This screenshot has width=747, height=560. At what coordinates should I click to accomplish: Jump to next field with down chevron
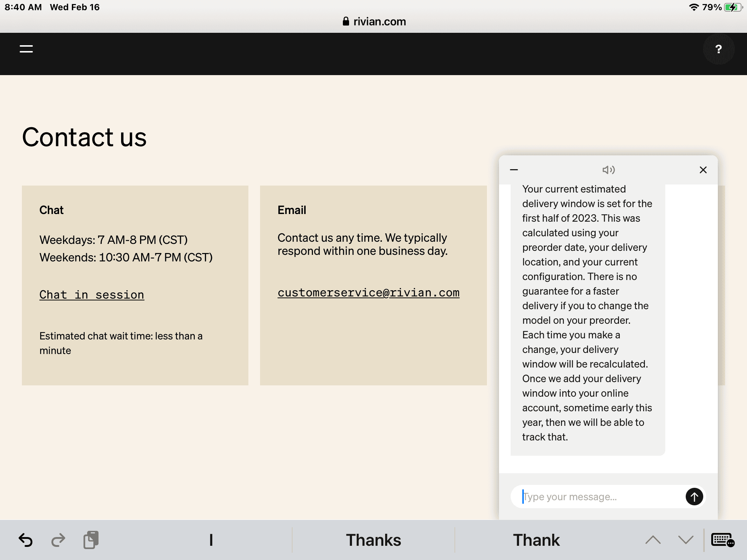click(686, 540)
